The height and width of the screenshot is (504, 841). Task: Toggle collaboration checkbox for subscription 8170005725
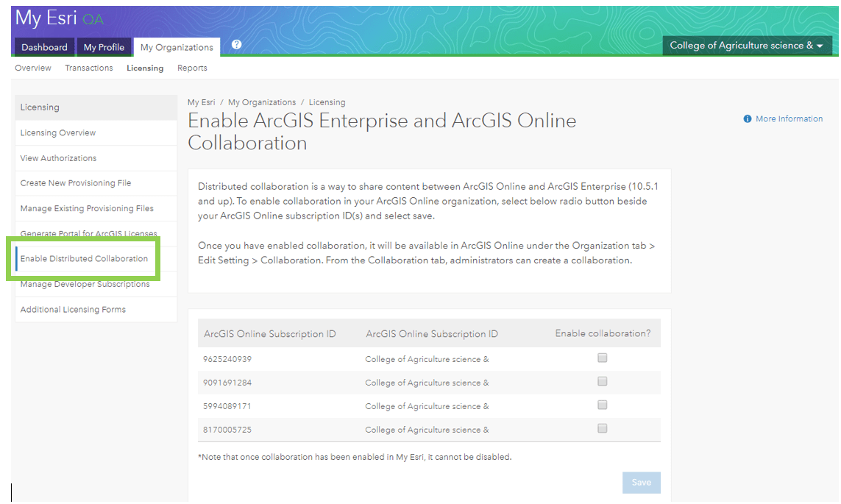603,428
